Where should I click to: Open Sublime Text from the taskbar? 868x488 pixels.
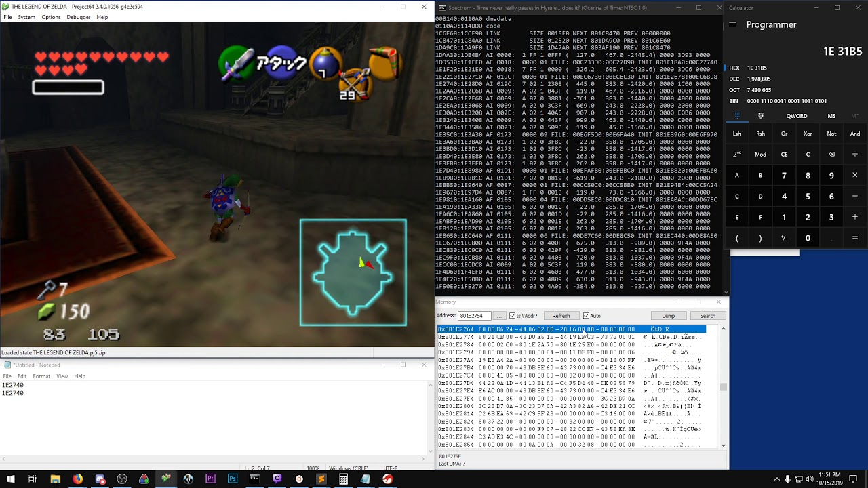321,479
